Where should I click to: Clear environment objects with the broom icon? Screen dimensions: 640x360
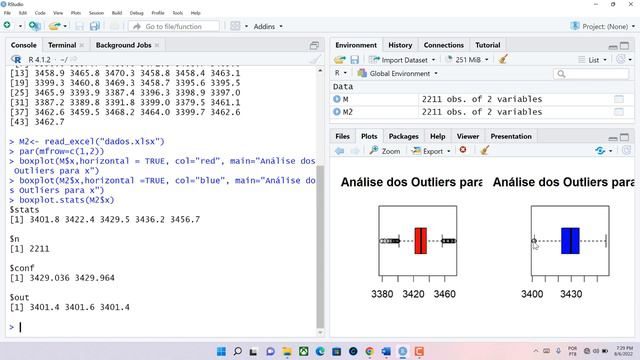tap(503, 60)
